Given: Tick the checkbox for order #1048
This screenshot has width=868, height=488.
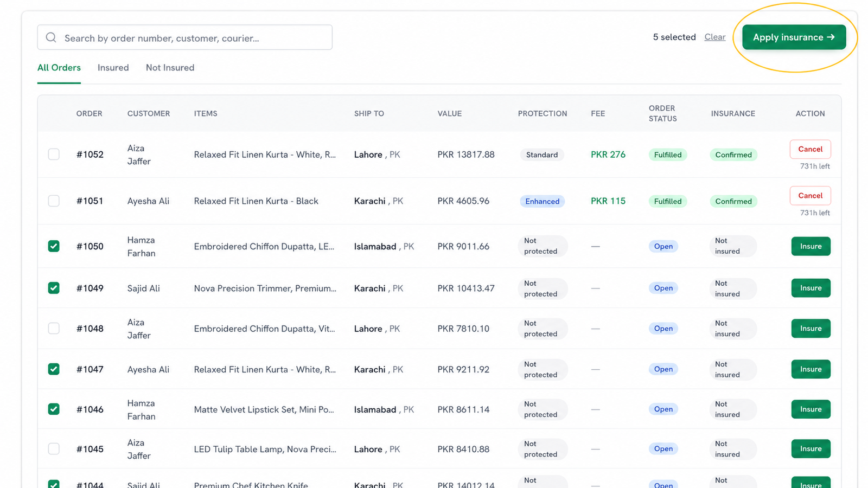Looking at the screenshot, I should pyautogui.click(x=54, y=328).
